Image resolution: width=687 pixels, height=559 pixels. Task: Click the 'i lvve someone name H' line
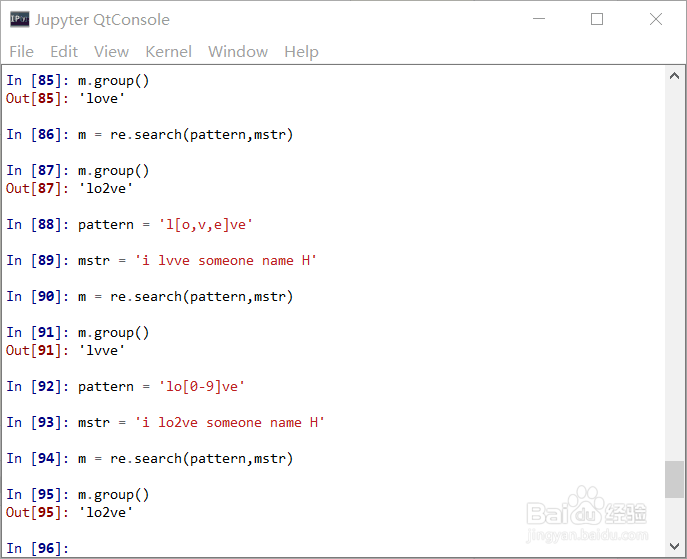[x=161, y=261]
